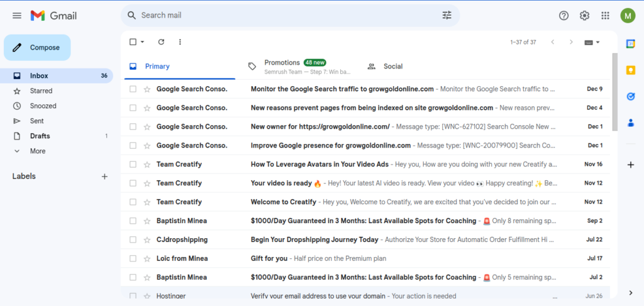Star the Gift for you email
Viewport: 644px width, 306px height.
pos(147,258)
